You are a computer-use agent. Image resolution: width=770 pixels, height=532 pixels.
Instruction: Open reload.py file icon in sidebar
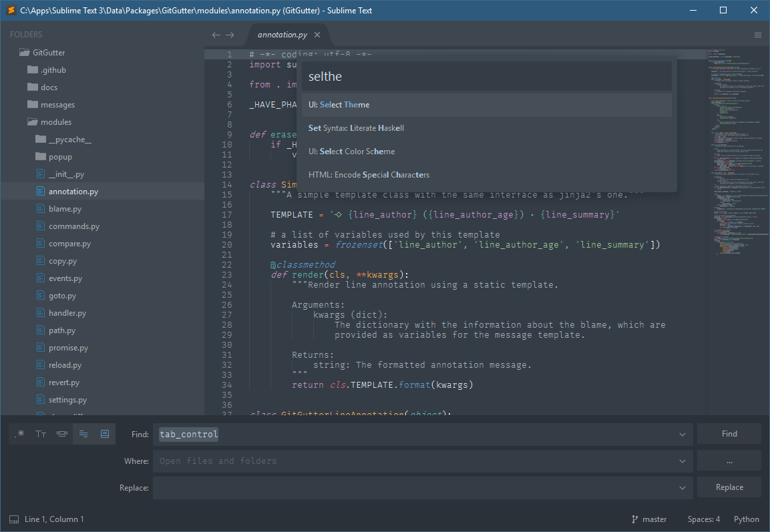(x=41, y=365)
